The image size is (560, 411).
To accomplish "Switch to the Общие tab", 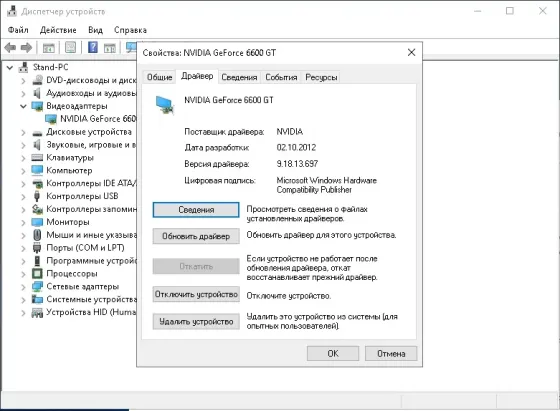I will pos(159,77).
